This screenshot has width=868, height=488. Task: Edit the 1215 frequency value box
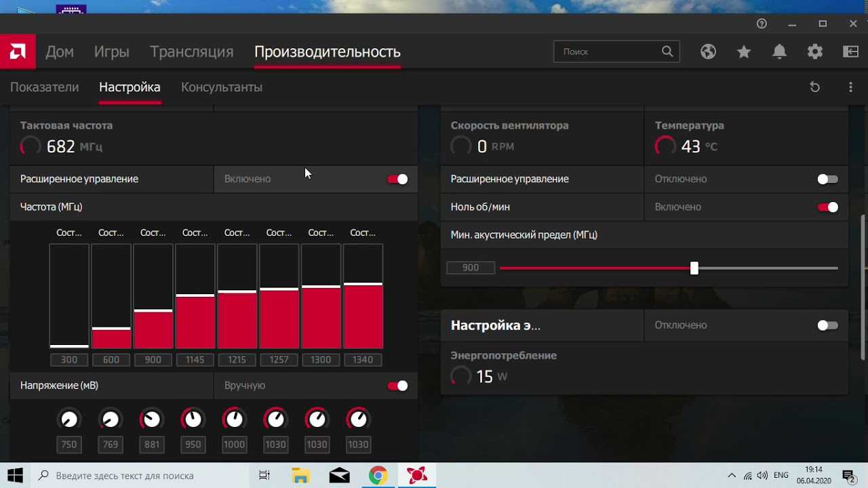point(237,360)
